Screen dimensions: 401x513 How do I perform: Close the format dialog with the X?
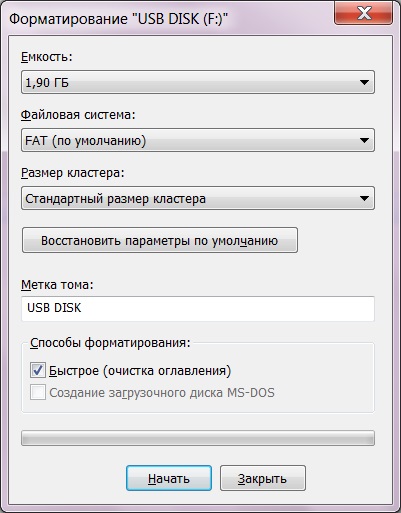coord(363,13)
